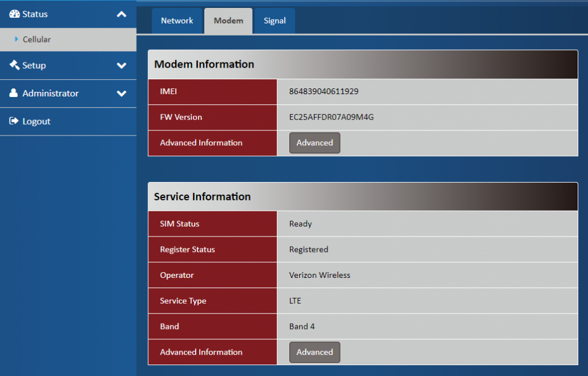This screenshot has width=588, height=376.
Task: Click the Setup wrench icon
Action: pos(14,65)
